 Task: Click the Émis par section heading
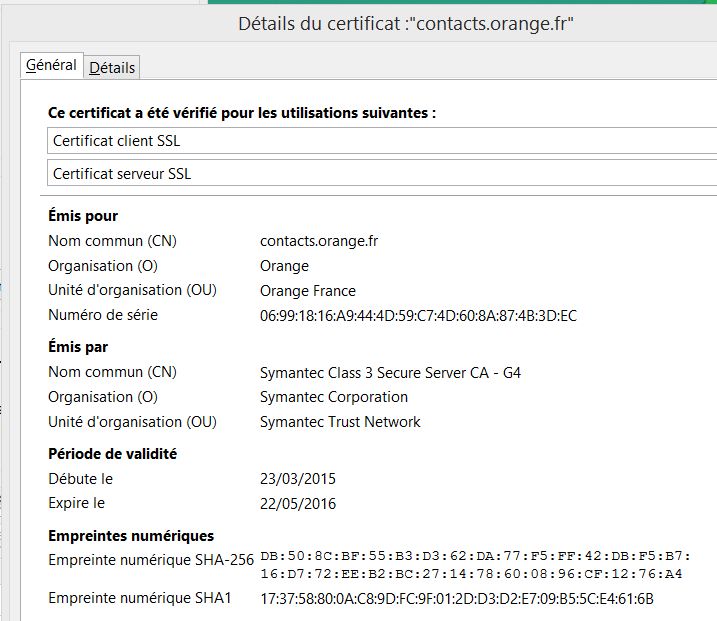tap(78, 347)
